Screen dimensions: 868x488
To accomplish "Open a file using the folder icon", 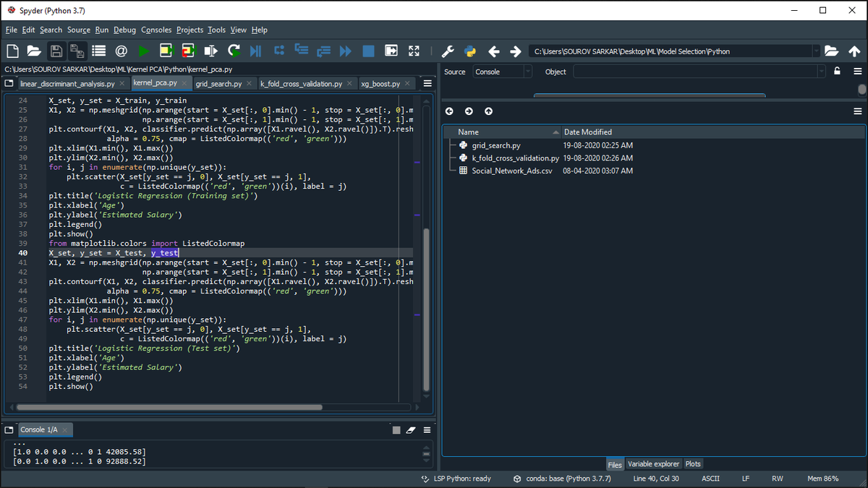I will [x=34, y=51].
